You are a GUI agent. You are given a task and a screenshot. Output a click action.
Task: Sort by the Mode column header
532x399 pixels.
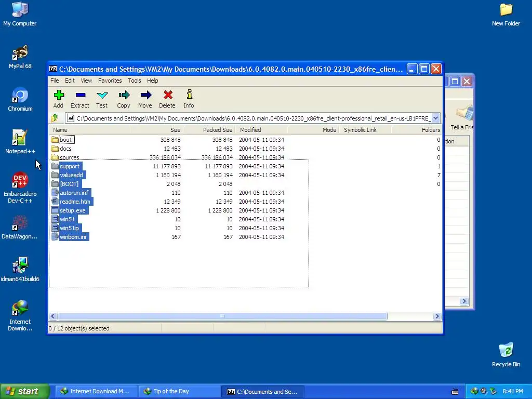313,130
